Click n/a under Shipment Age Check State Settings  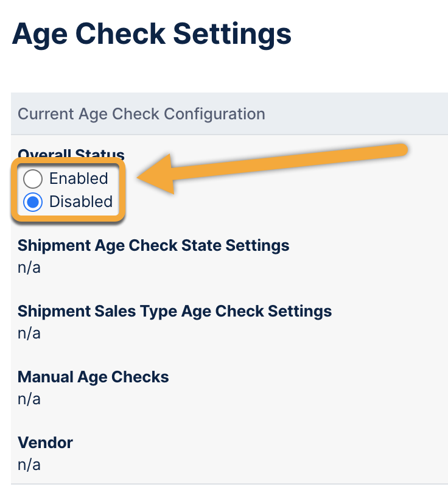[29, 267]
